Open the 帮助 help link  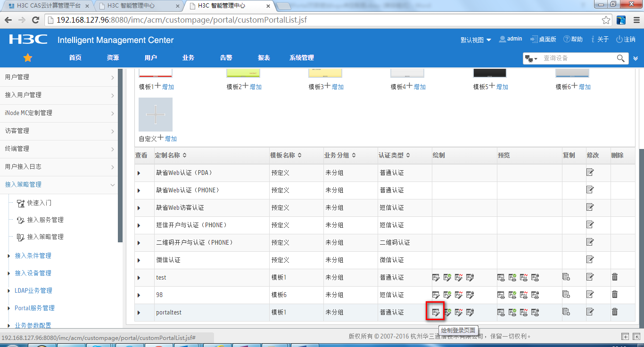573,40
